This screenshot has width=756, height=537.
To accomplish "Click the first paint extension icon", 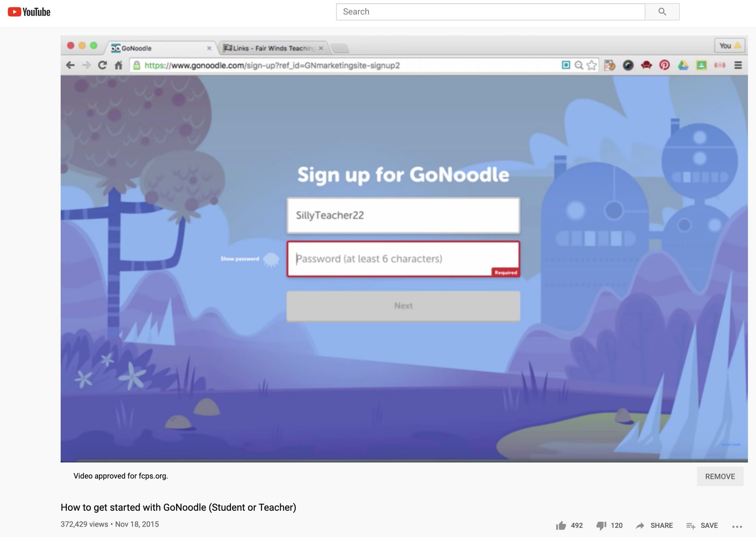I will click(610, 65).
